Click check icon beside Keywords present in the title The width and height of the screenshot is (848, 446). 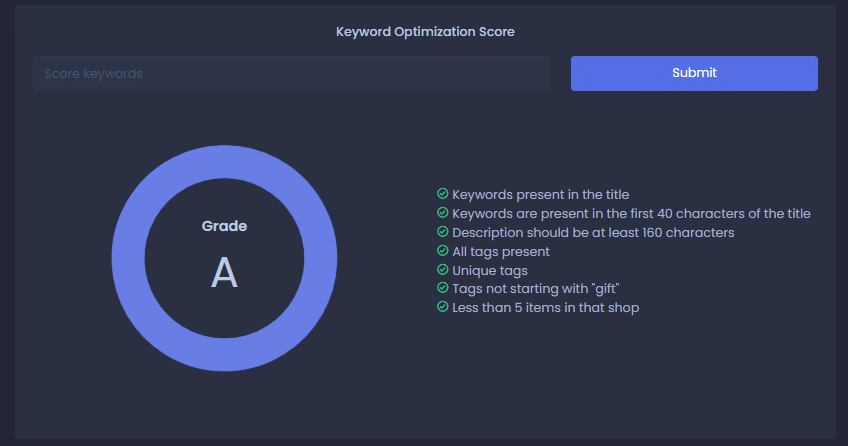coord(442,194)
